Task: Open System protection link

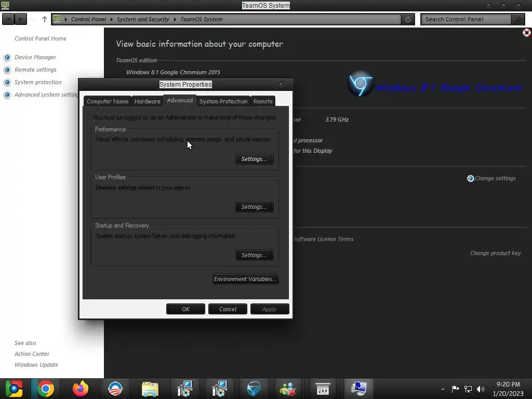Action: point(38,82)
